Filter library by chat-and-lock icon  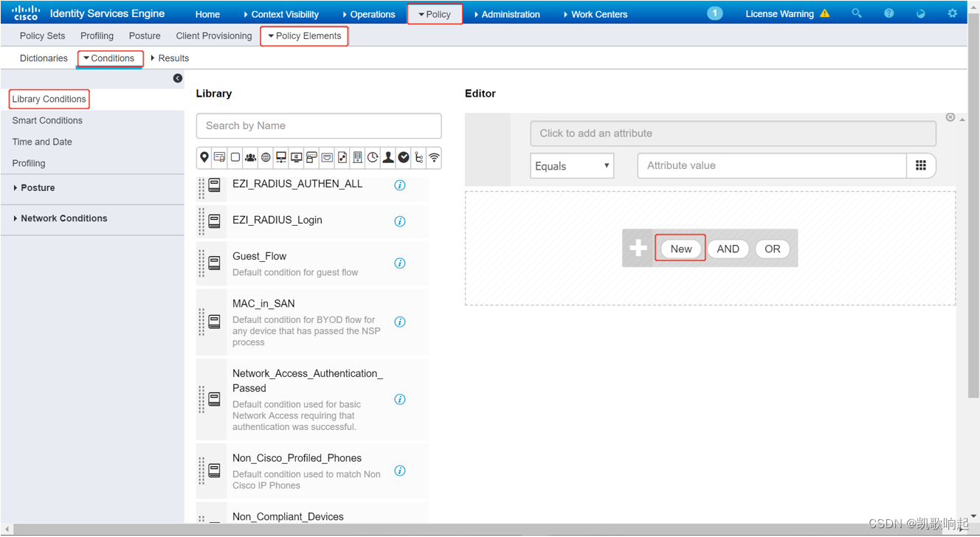[x=311, y=157]
